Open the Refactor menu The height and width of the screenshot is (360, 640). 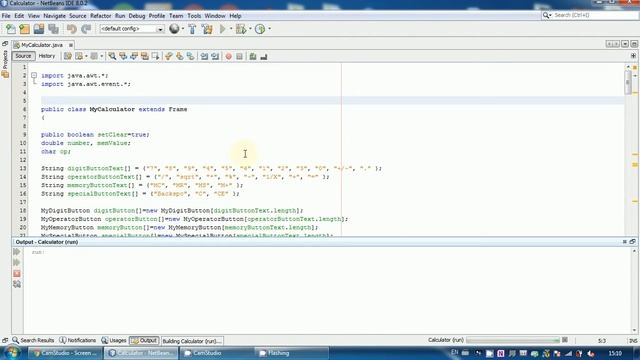100,16
